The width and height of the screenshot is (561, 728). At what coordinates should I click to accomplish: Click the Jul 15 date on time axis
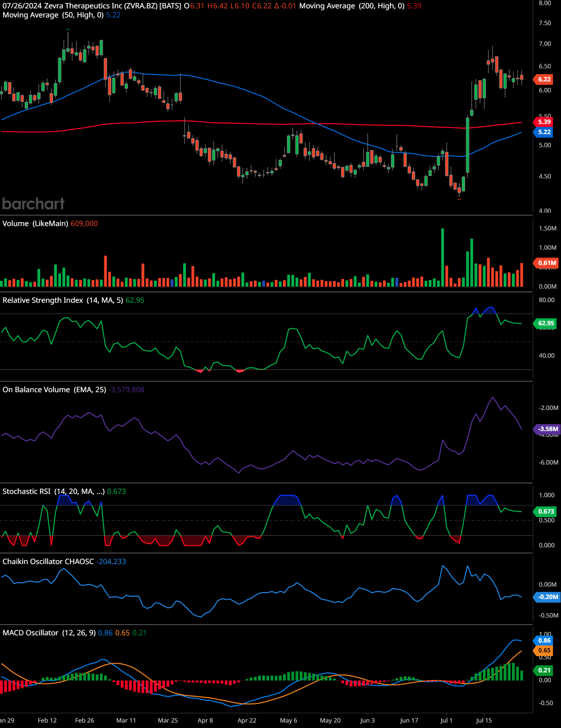click(484, 720)
